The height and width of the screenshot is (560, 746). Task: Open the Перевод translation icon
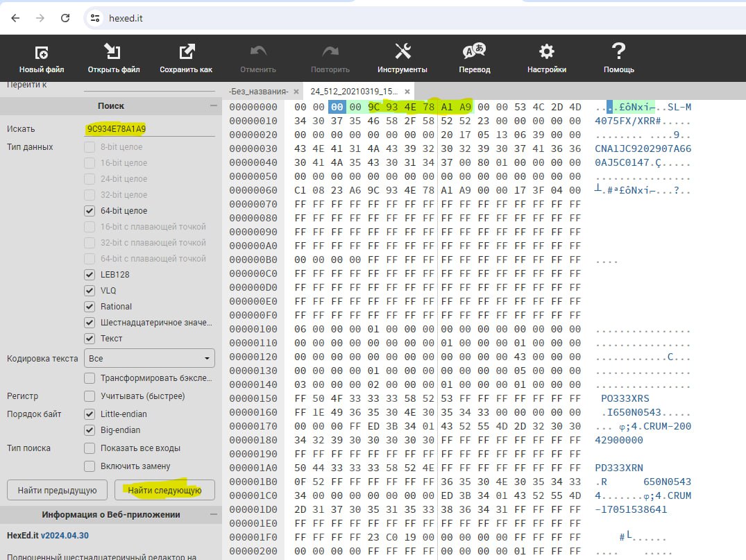click(x=474, y=53)
